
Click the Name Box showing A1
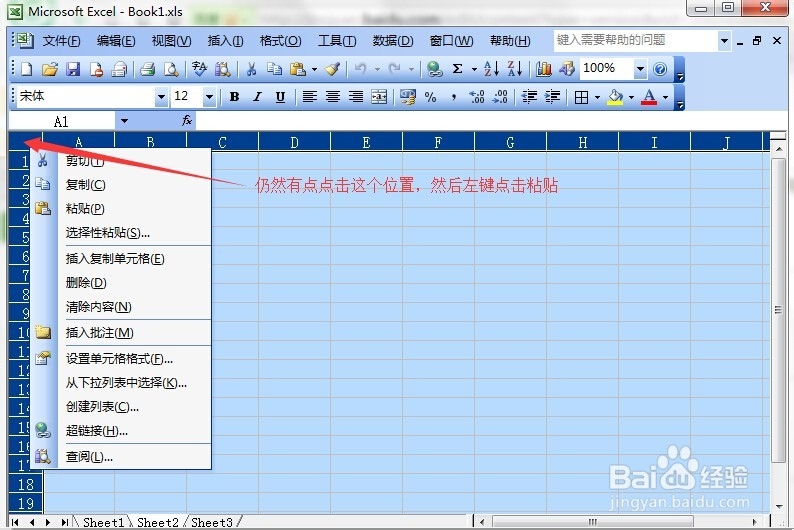click(61, 121)
